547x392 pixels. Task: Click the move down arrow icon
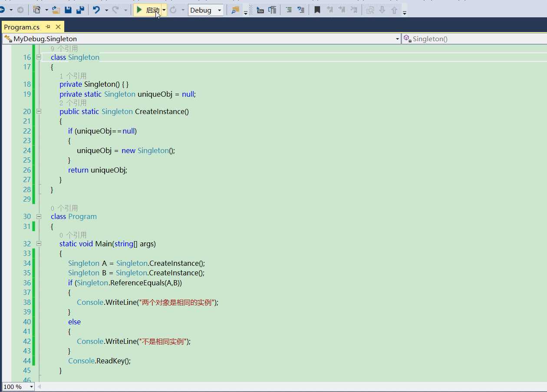point(382,10)
